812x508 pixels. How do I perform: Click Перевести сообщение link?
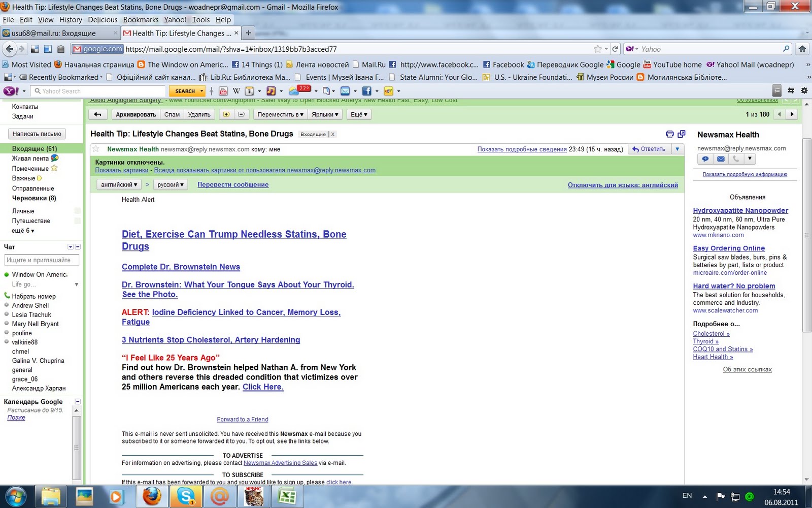(233, 185)
